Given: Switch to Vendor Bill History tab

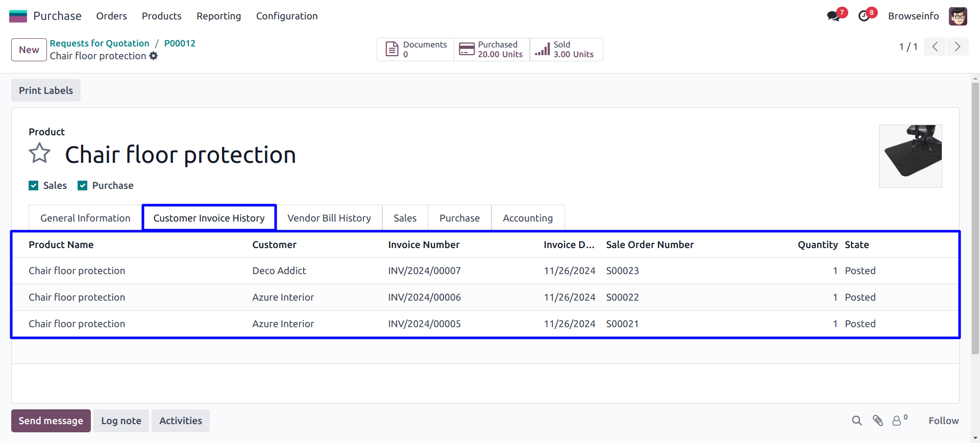Looking at the screenshot, I should (x=329, y=218).
